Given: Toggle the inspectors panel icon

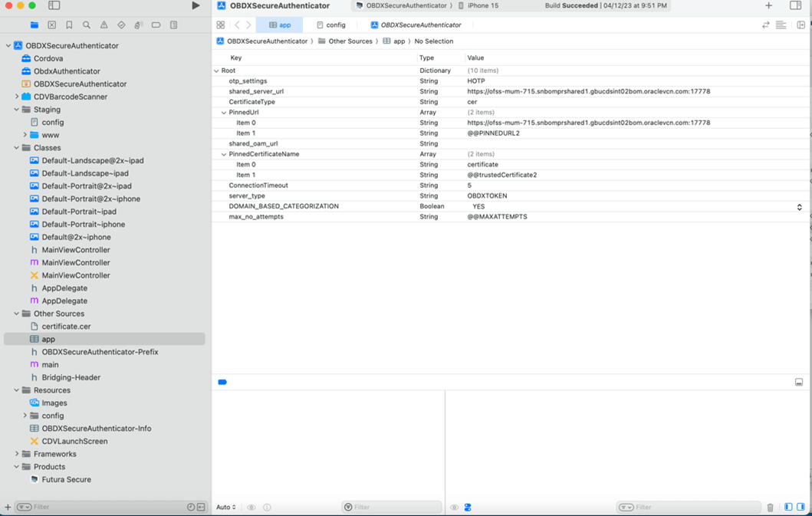Looking at the screenshot, I should (795, 5).
